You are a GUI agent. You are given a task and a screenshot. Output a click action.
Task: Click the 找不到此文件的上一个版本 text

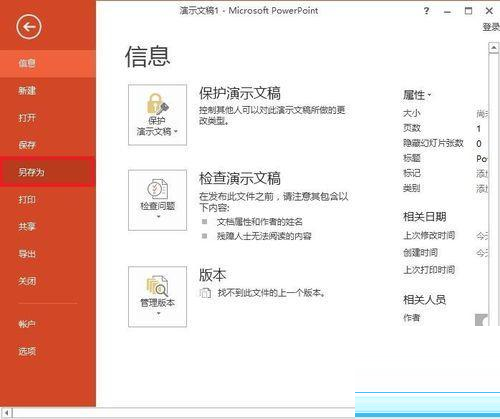(x=272, y=293)
